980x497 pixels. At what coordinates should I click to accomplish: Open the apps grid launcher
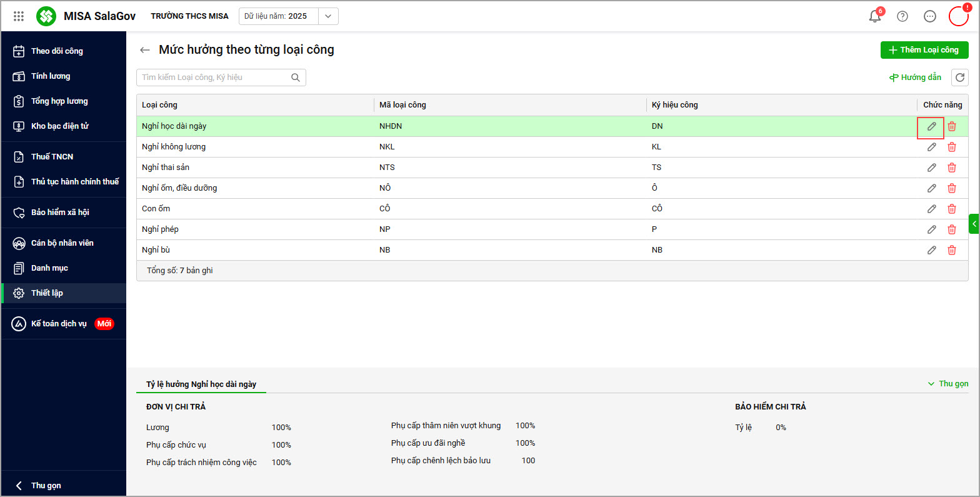point(19,16)
